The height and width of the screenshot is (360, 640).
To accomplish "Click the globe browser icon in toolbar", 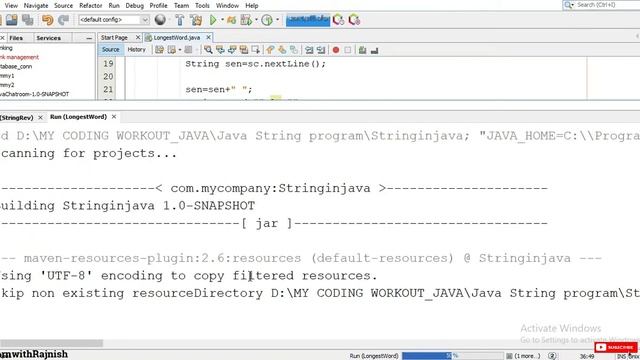I will point(160,20).
